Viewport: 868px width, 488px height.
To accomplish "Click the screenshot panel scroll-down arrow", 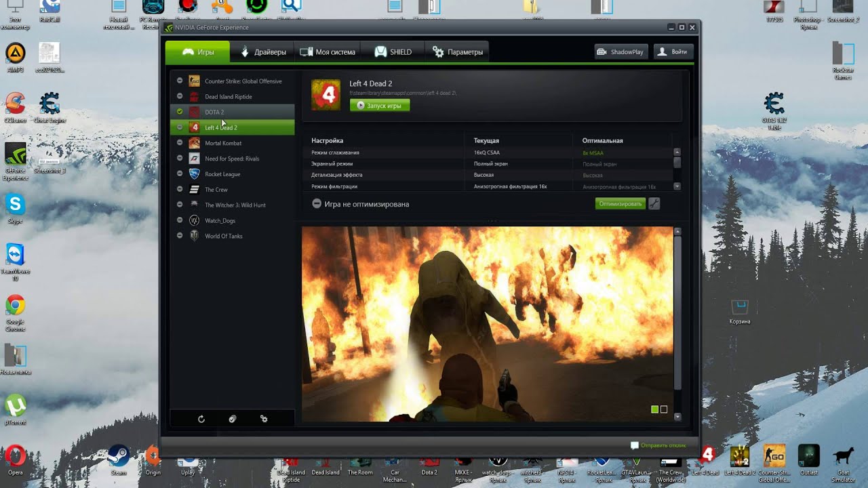I will tap(677, 417).
